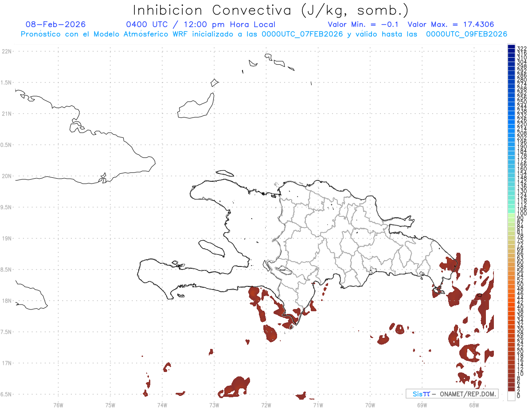Click the darkest blue 322 colorbar segment
The image size is (532, 411).
[511, 47]
